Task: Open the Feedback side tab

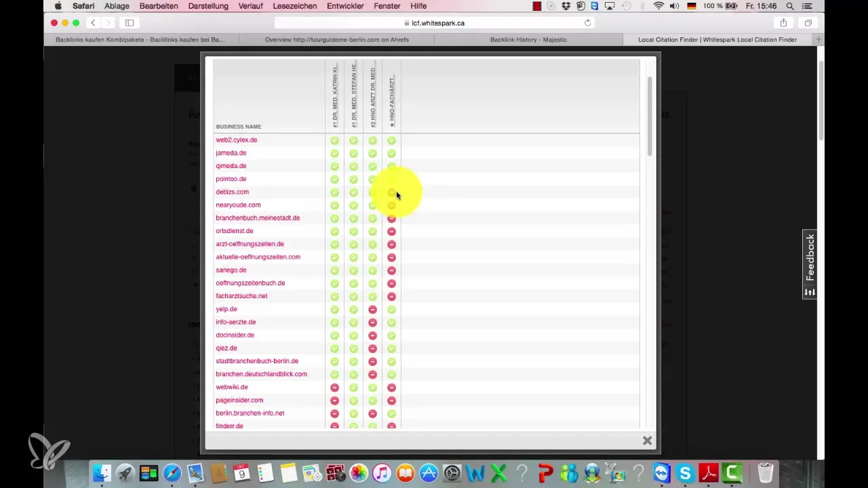Action: [810, 264]
